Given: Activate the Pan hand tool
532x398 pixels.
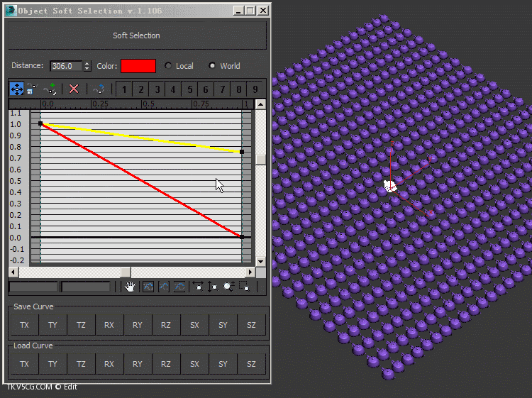Looking at the screenshot, I should coord(130,287).
